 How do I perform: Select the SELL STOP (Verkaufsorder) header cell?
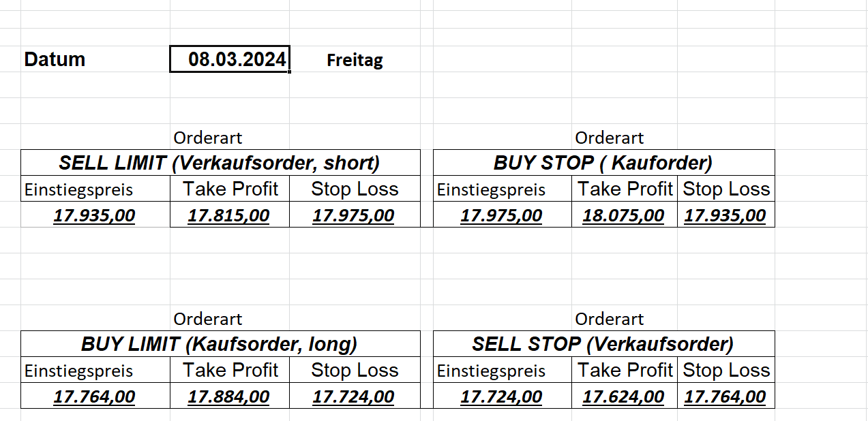click(603, 344)
